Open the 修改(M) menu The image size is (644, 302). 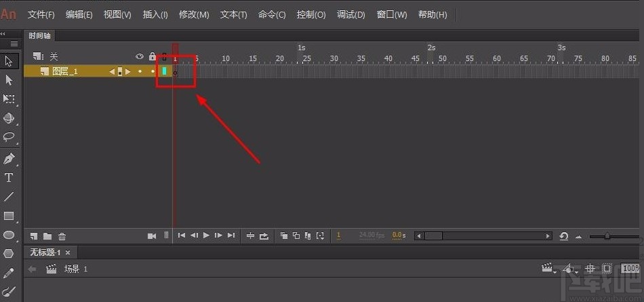click(194, 15)
